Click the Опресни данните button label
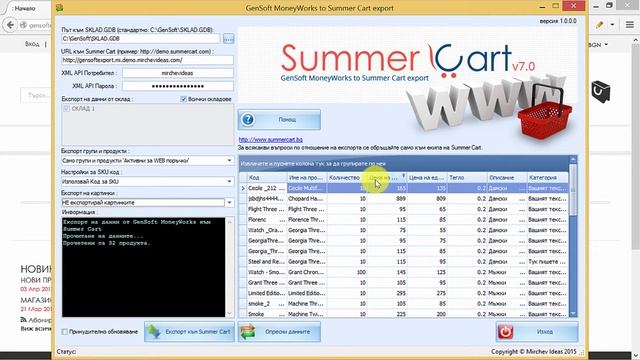Image resolution: width=640 pixels, height=360 pixels. (x=287, y=332)
